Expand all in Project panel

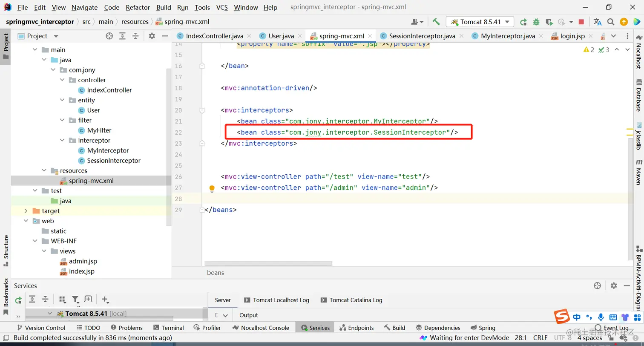123,36
